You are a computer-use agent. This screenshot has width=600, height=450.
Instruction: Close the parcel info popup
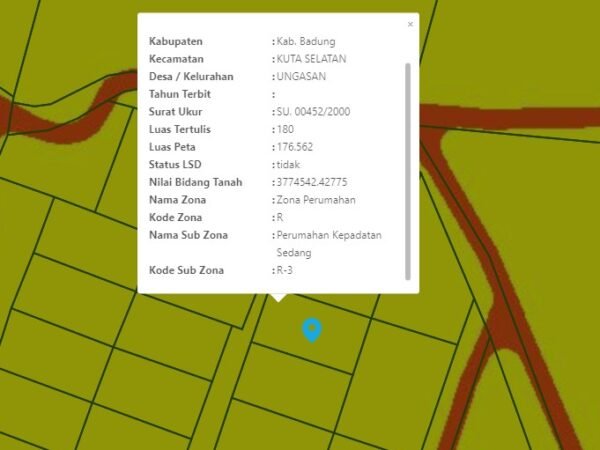pos(410,24)
